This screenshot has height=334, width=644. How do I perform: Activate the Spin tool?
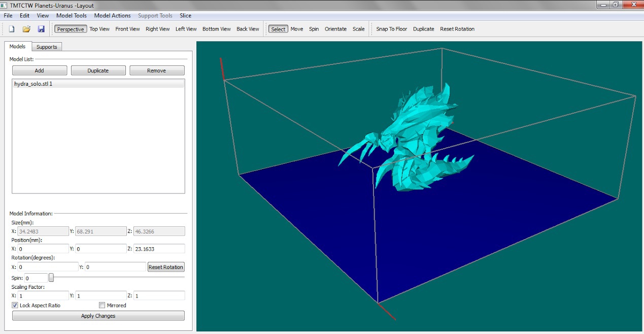pyautogui.click(x=314, y=29)
